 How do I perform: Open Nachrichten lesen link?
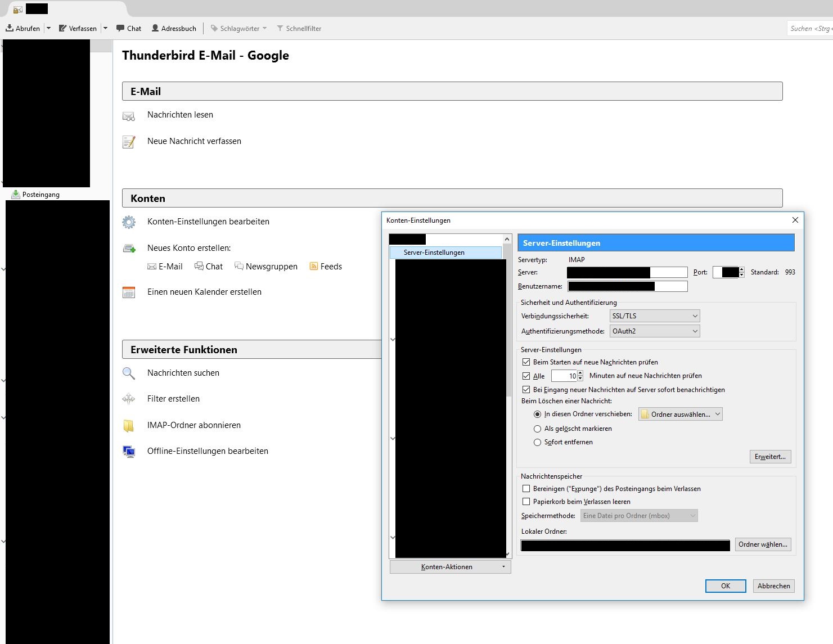(180, 115)
